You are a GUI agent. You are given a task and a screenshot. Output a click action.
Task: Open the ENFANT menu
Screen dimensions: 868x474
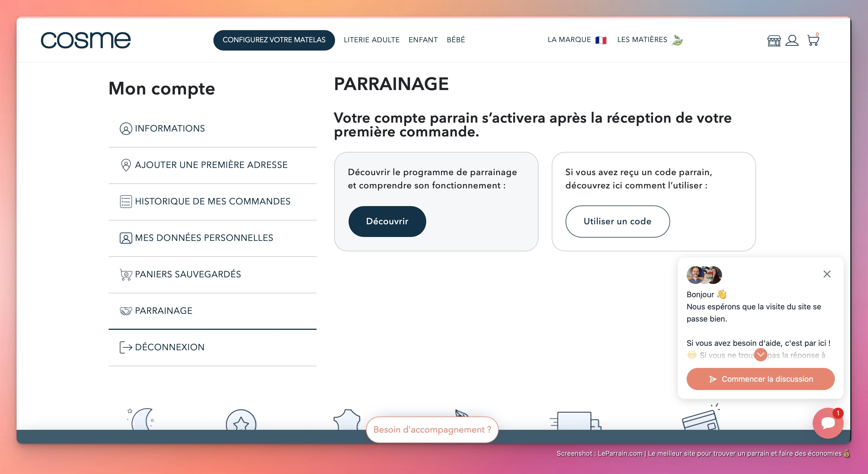(x=423, y=40)
